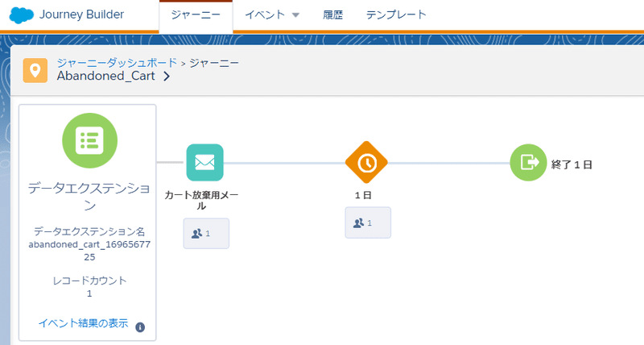644x345 pixels.
Task: Click the データエクステンション heading
Action: click(x=89, y=197)
